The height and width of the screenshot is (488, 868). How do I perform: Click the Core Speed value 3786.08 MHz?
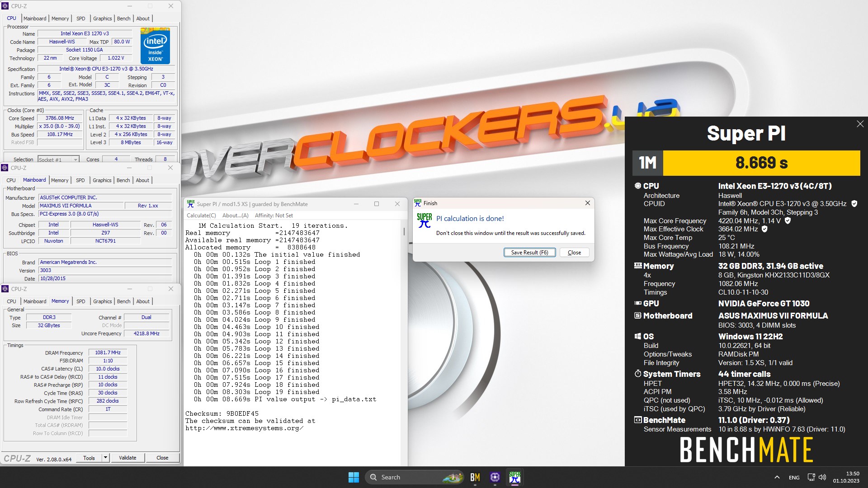click(60, 118)
